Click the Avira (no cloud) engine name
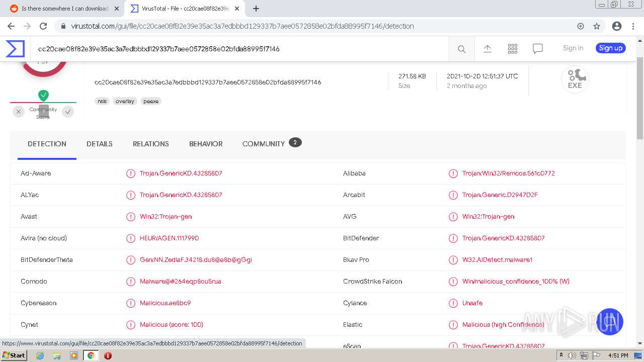The height and width of the screenshot is (362, 644). click(x=44, y=238)
